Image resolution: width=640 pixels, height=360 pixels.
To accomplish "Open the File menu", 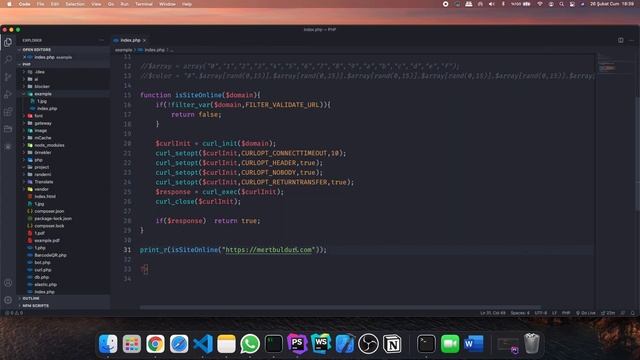I will tap(40, 4).
